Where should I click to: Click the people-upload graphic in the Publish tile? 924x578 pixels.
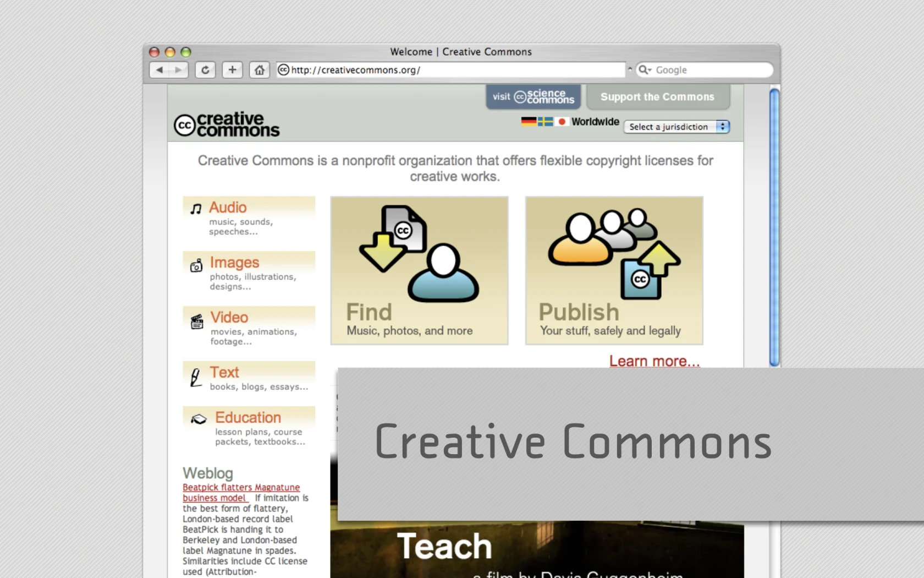[x=614, y=253]
